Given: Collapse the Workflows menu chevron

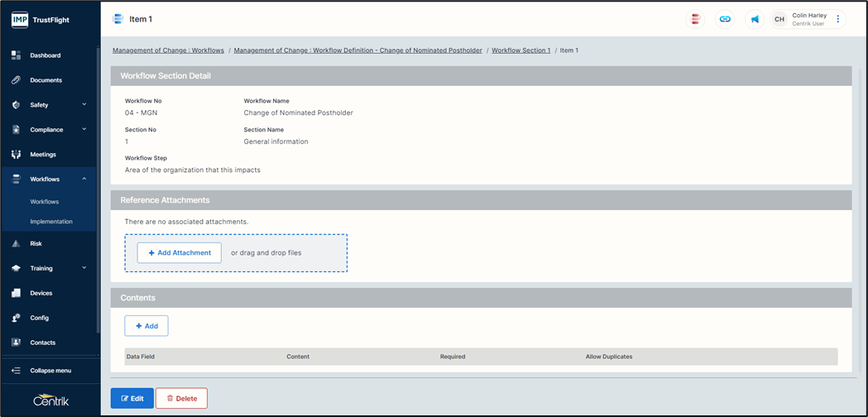Looking at the screenshot, I should [84, 180].
